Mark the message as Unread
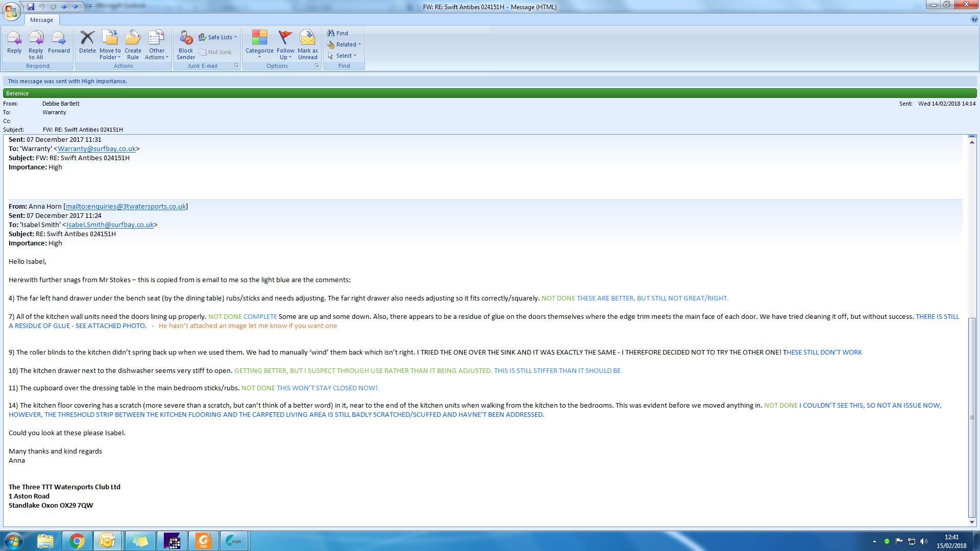The image size is (980, 551). pyautogui.click(x=308, y=42)
